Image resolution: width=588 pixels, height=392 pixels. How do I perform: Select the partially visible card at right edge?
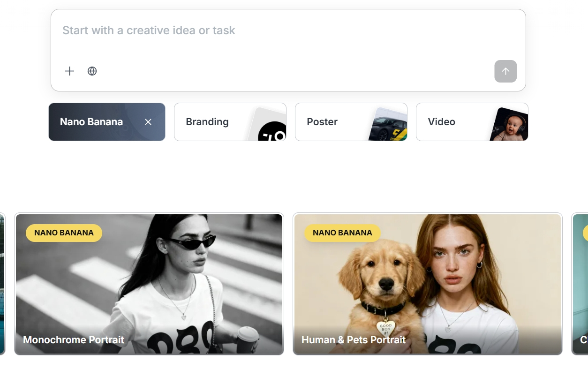coord(580,284)
